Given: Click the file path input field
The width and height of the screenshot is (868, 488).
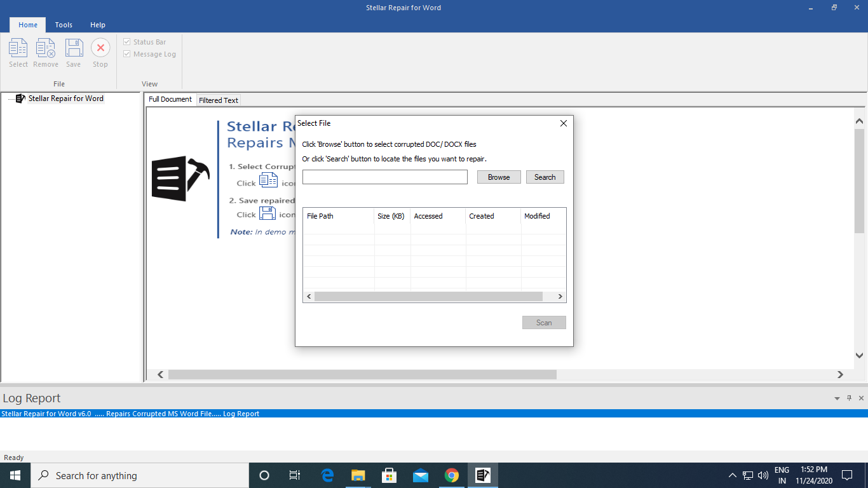Looking at the screenshot, I should (x=385, y=177).
